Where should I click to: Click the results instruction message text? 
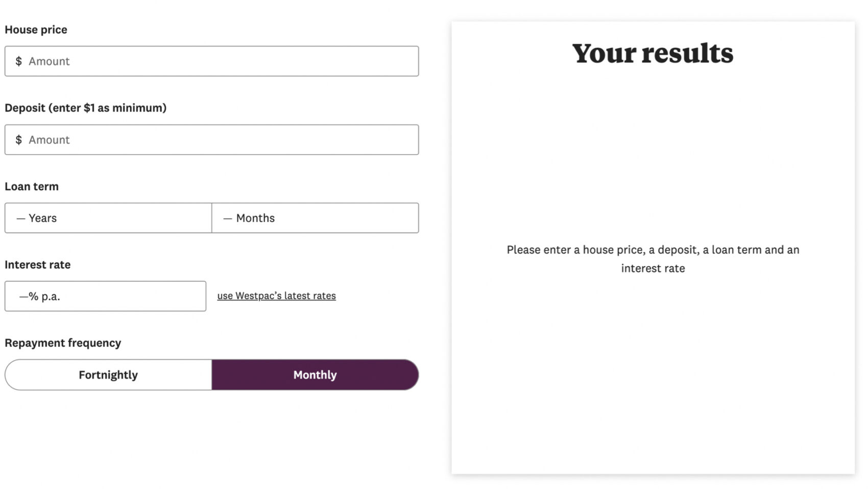tap(653, 259)
